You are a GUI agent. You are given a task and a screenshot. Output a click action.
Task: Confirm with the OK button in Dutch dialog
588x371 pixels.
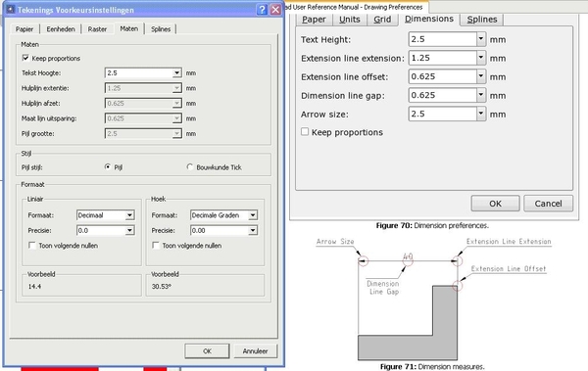[207, 351]
